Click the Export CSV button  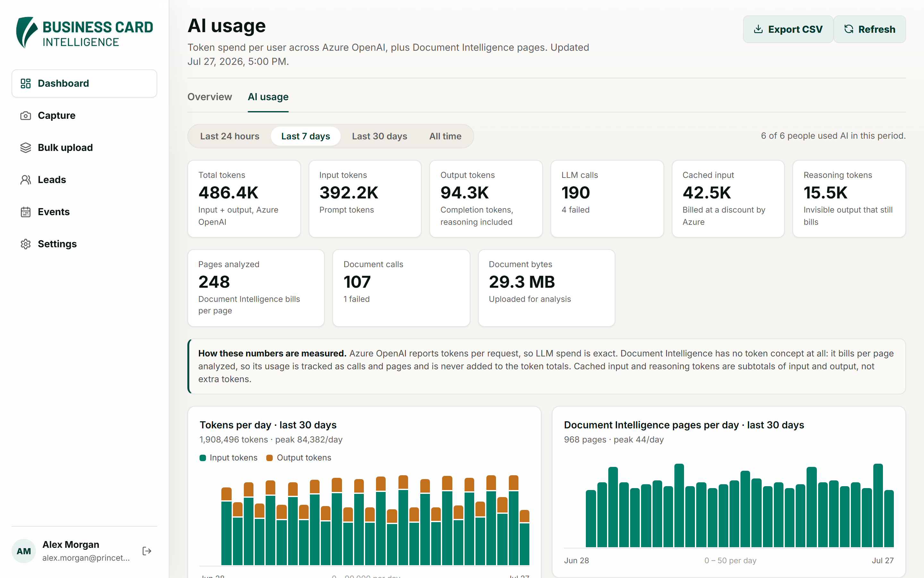[x=788, y=29]
